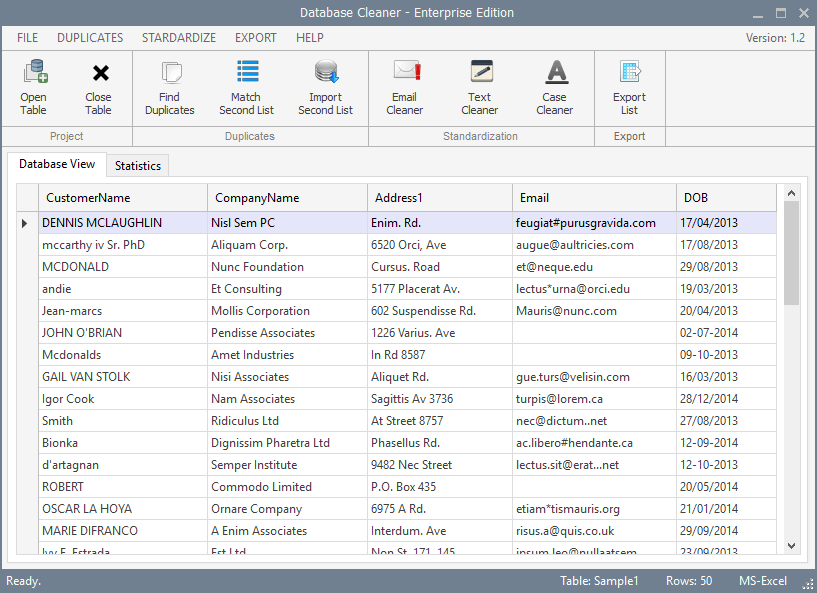Image resolution: width=817 pixels, height=593 pixels.
Task: Open the HELP menu
Action: 309,37
